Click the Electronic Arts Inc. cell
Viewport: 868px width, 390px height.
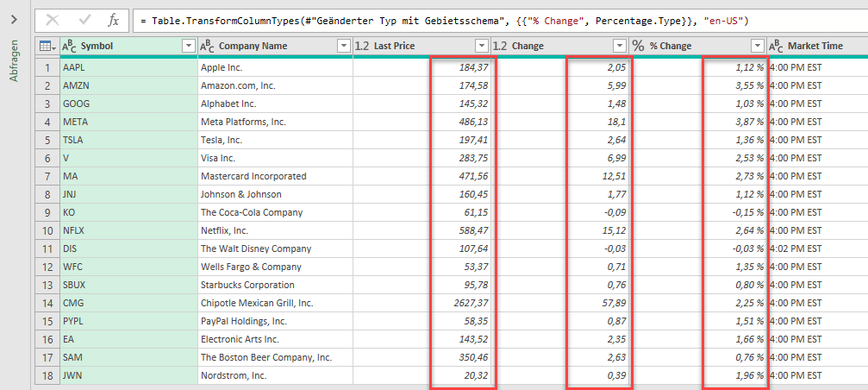pyautogui.click(x=276, y=339)
